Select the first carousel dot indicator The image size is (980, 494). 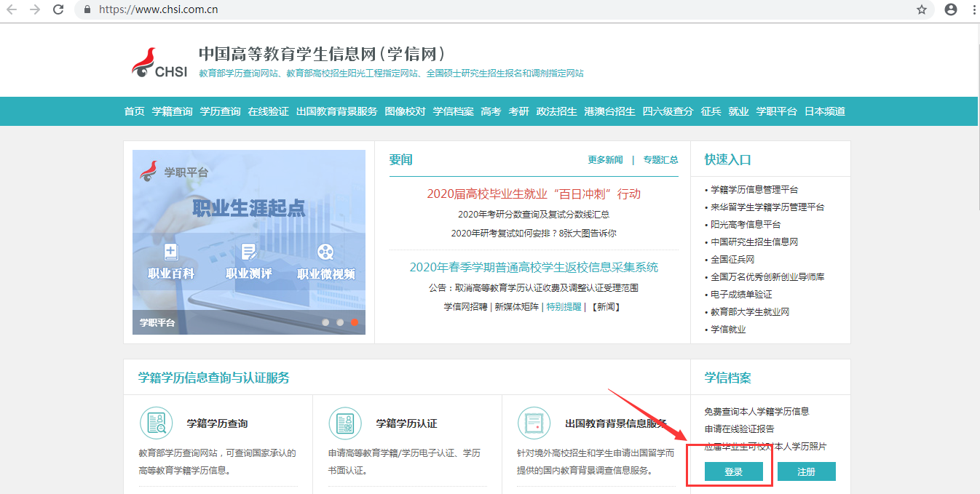click(x=325, y=322)
